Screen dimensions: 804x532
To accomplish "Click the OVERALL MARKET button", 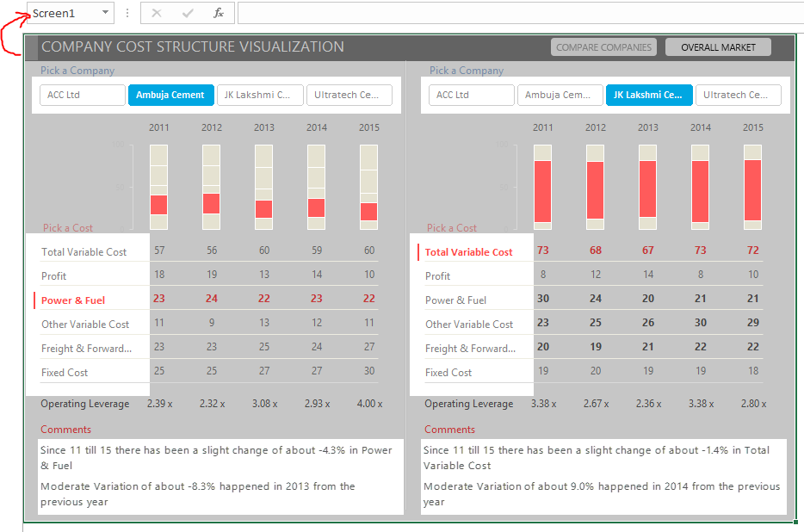I will click(718, 47).
